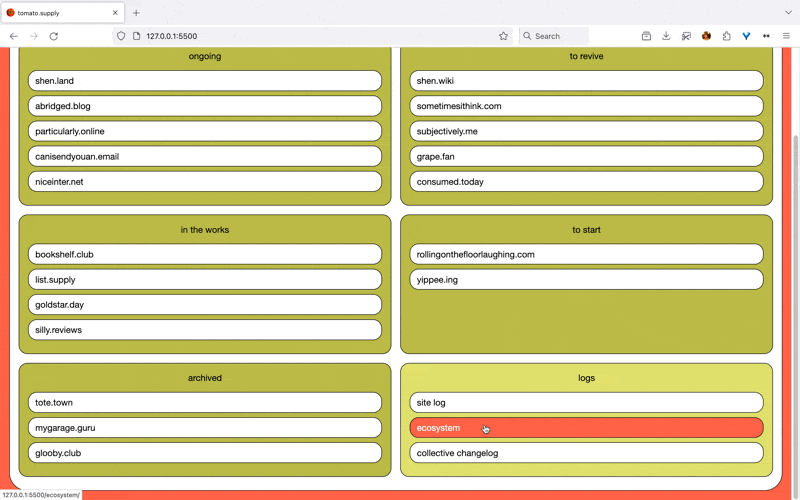Visit the bookshelf.club link
Viewport: 800px width, 500px height.
tap(205, 255)
